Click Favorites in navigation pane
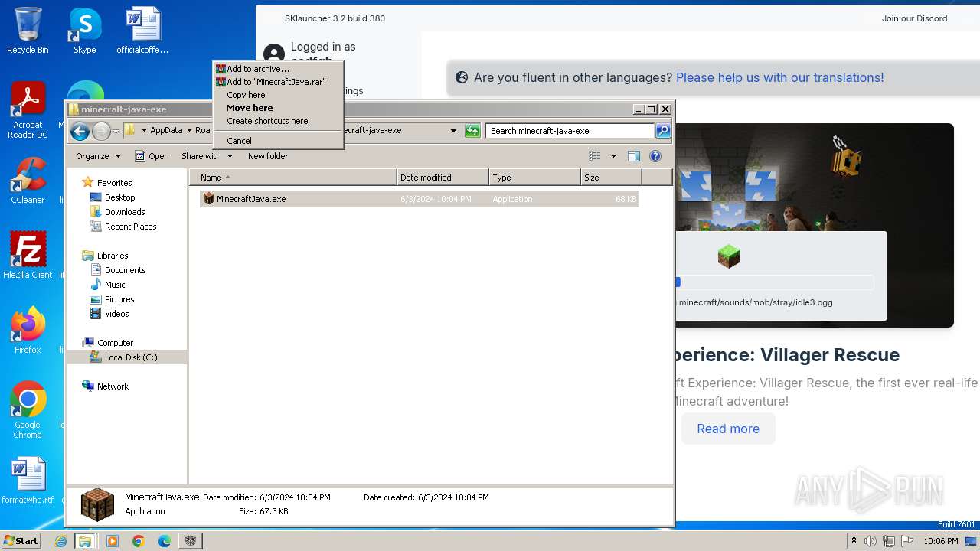 114,183
